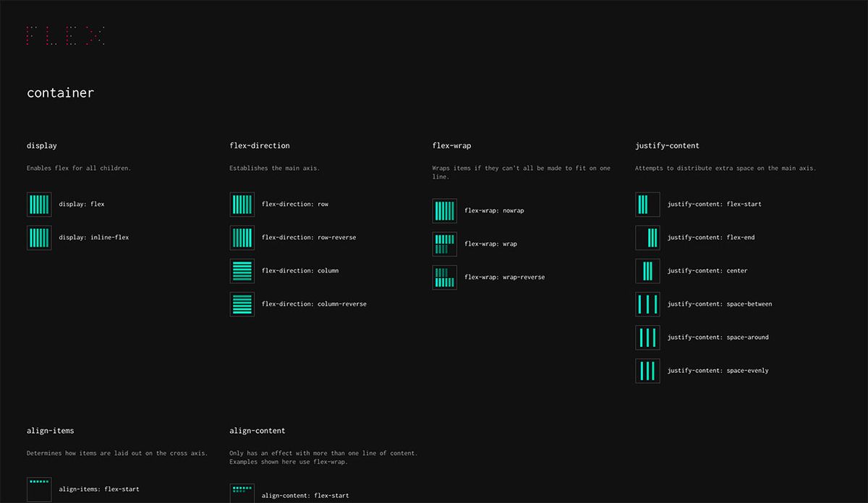The width and height of the screenshot is (868, 503).
Task: Click the justify-content: flex-start diagram icon
Action: click(647, 205)
